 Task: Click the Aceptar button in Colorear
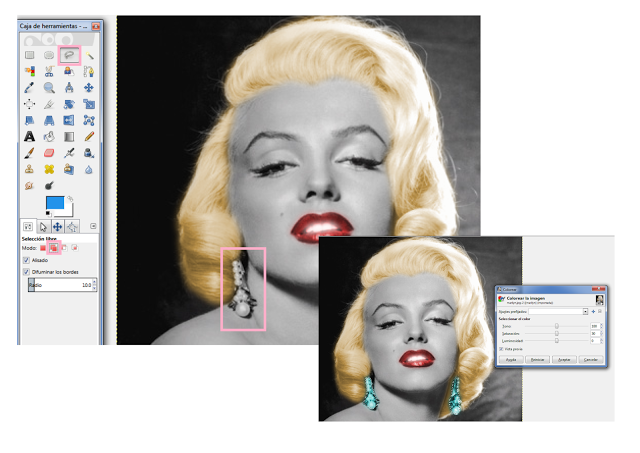point(564,360)
